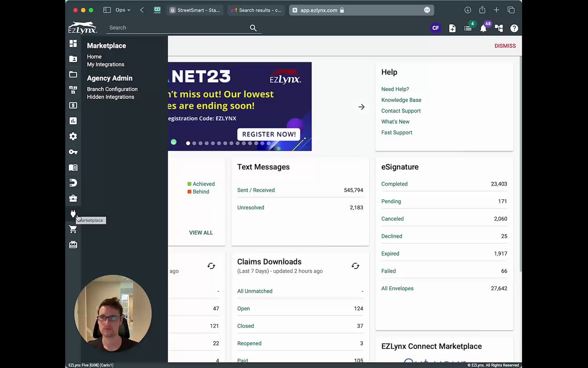
Task: Open the magnet icon in sidebar
Action: 73,183
